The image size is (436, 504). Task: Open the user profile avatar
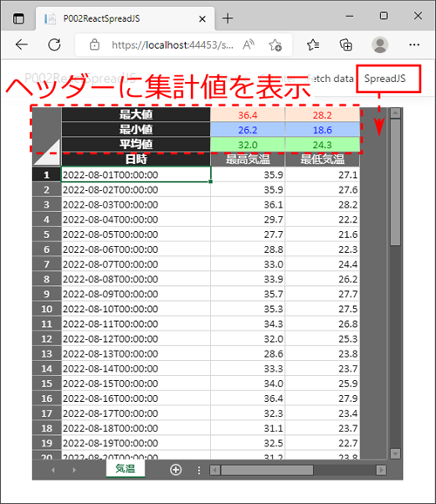point(379,44)
